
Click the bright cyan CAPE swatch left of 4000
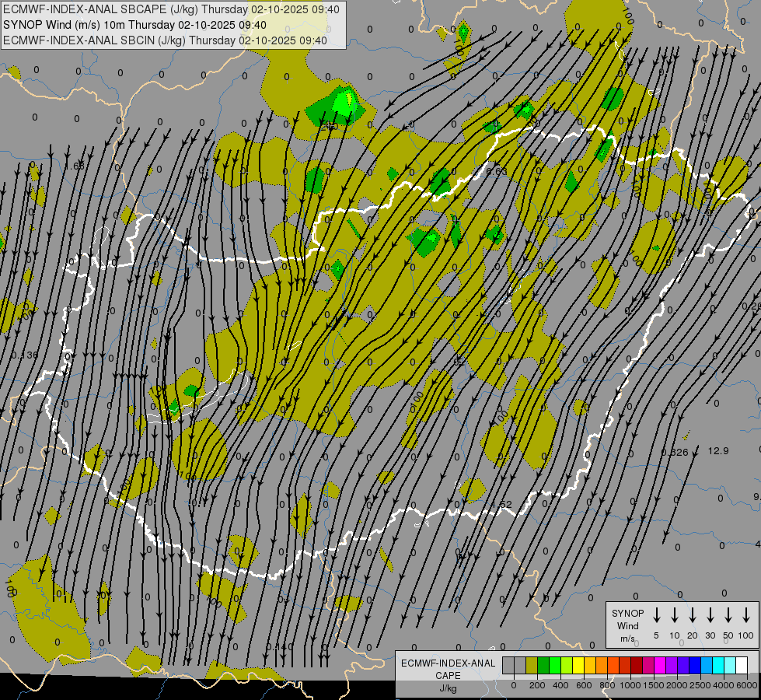click(718, 666)
